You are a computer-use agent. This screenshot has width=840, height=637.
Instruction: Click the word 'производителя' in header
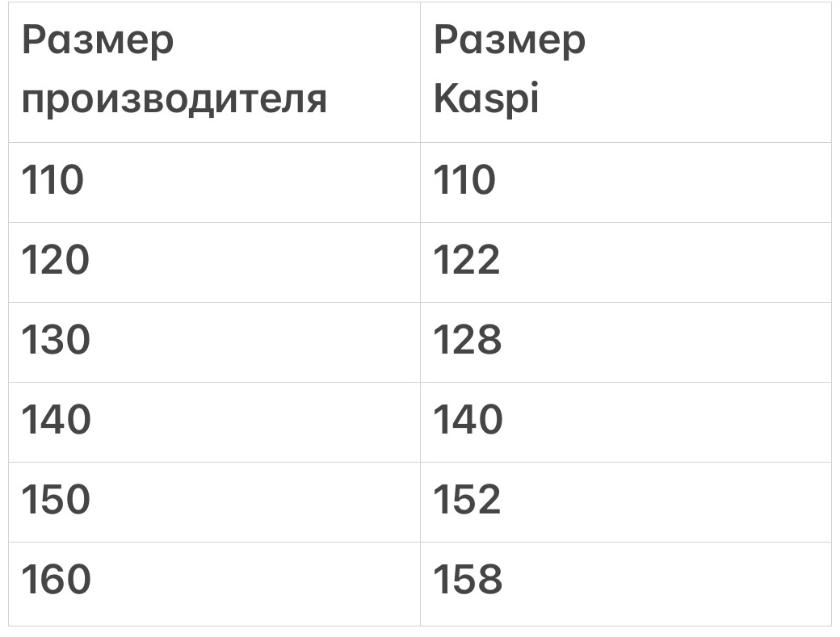coord(174,99)
